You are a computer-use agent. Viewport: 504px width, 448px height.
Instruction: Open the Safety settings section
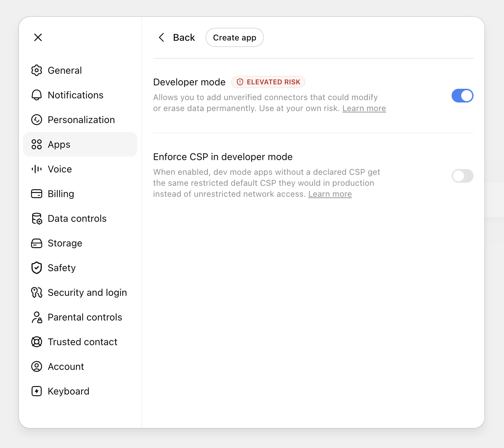[80, 268]
